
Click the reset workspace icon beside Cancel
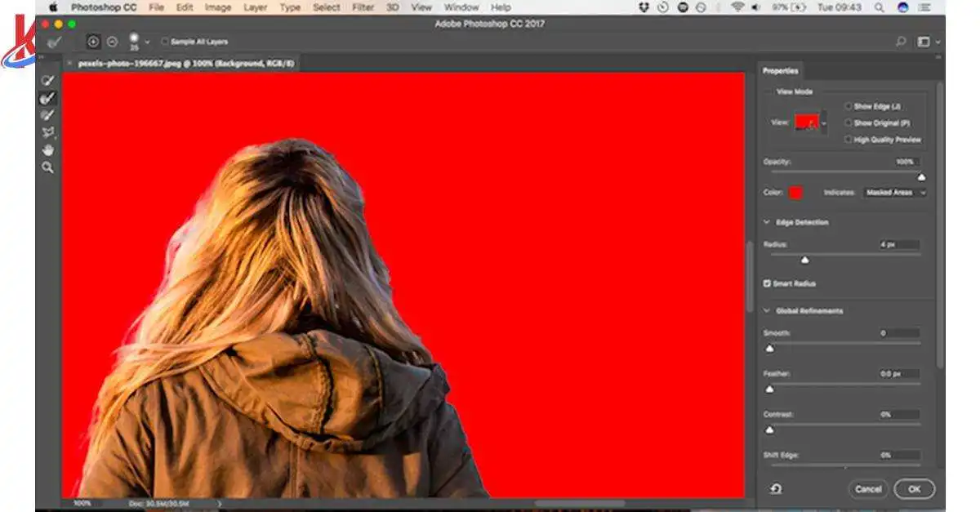click(775, 488)
